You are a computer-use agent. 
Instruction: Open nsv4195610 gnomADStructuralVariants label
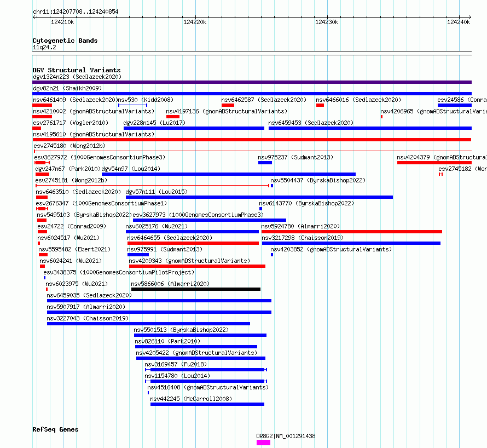94,134
